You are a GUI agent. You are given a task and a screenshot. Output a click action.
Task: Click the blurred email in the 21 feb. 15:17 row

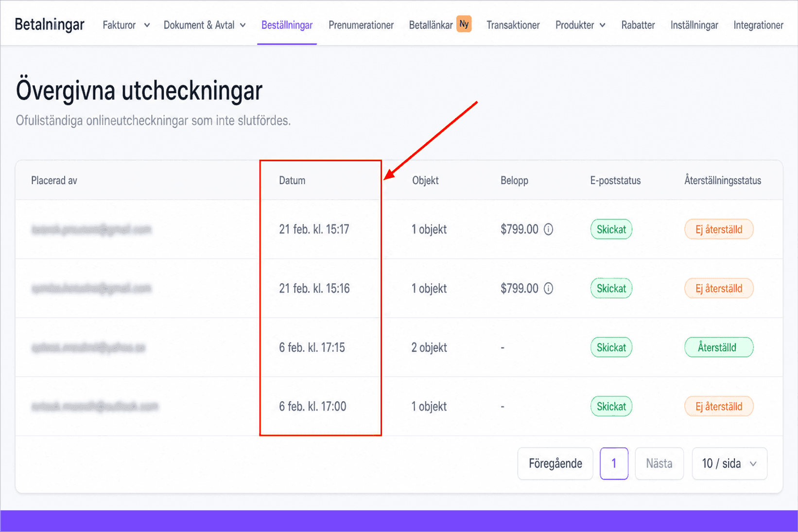click(x=91, y=229)
